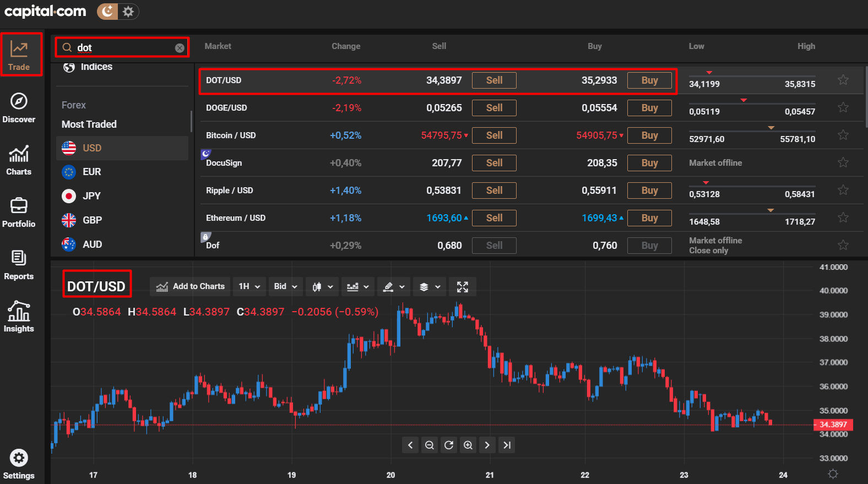This screenshot has height=484, width=868.
Task: Click the capital.com logo
Action: pyautogui.click(x=45, y=11)
